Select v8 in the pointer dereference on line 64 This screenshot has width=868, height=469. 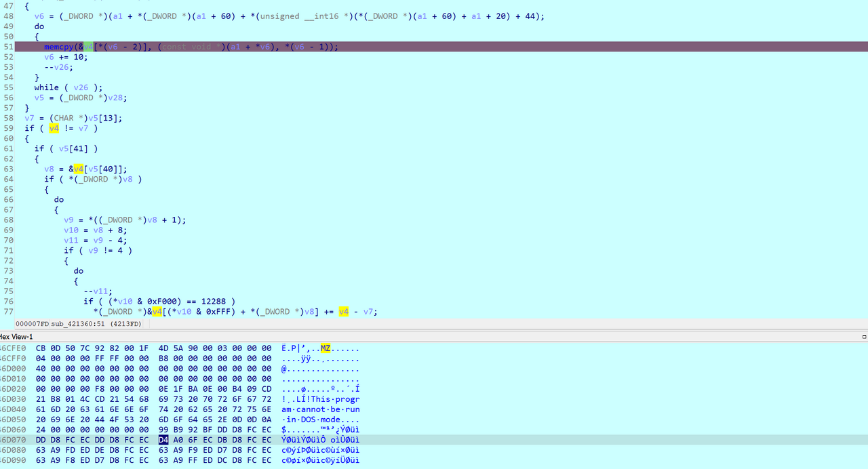[127, 179]
